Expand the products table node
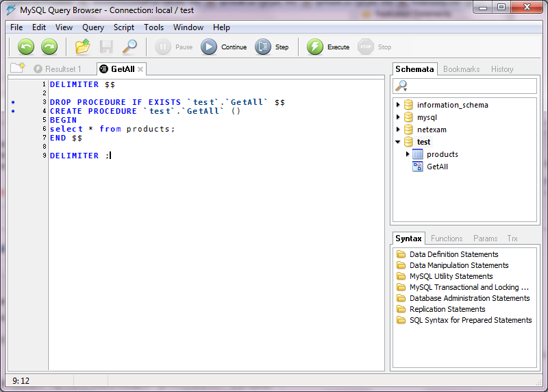This screenshot has width=548, height=392. click(x=407, y=154)
